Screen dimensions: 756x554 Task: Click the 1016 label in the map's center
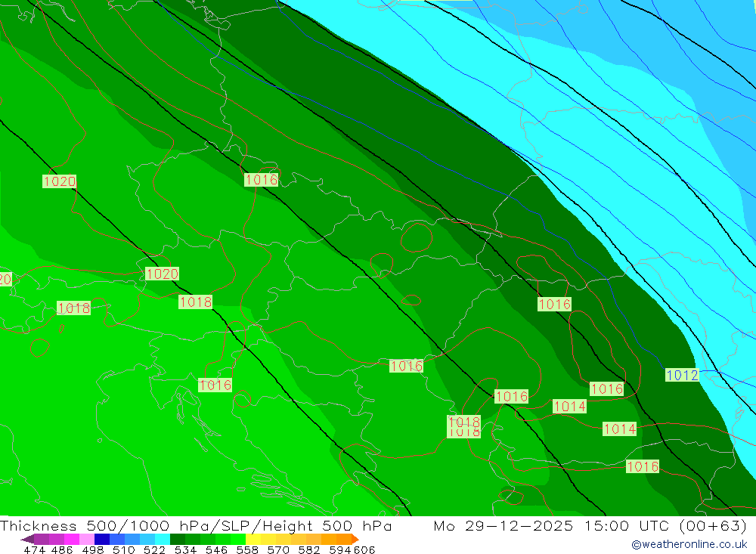[407, 366]
